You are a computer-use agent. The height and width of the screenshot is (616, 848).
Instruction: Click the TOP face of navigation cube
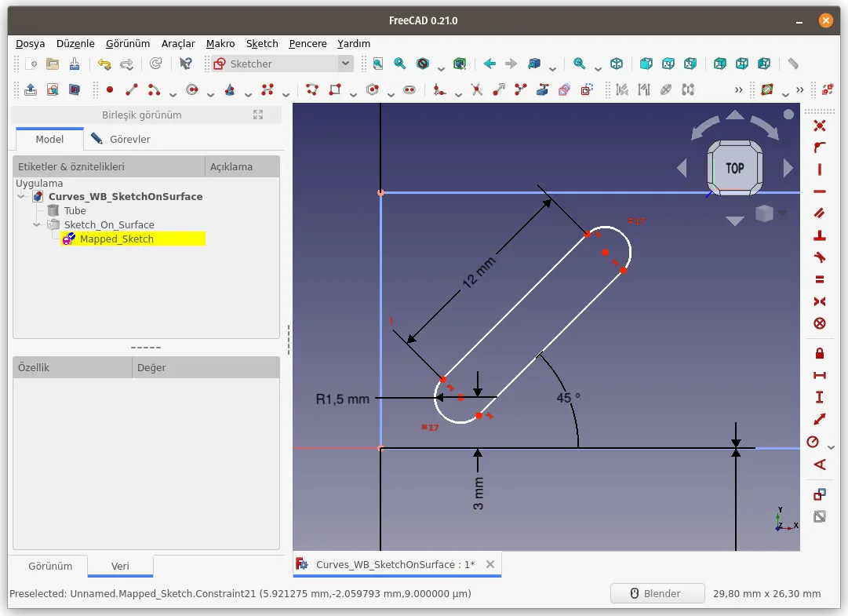(734, 168)
